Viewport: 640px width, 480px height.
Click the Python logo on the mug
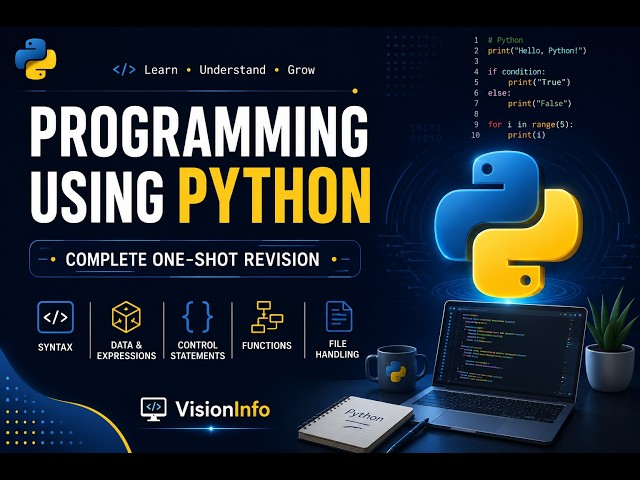tap(396, 371)
